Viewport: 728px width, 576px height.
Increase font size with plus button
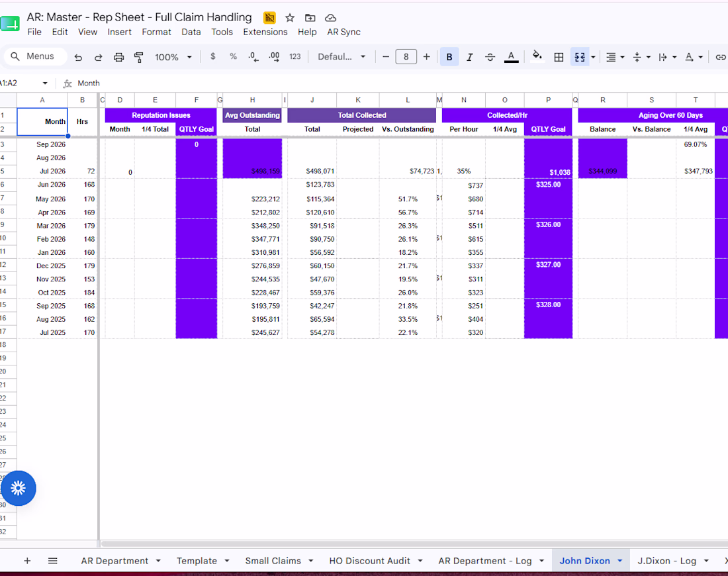pyautogui.click(x=426, y=57)
